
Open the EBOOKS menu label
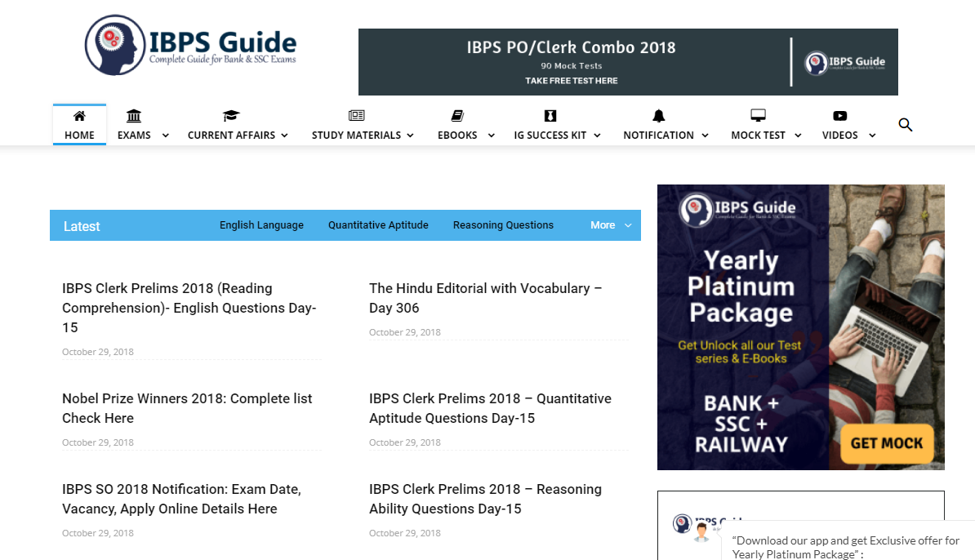tap(457, 136)
